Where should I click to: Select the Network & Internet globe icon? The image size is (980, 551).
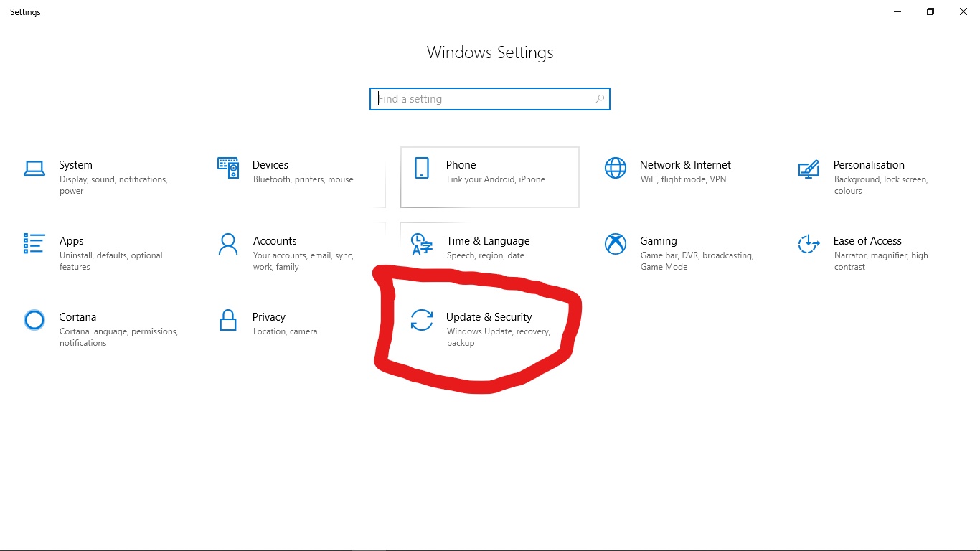coord(616,168)
